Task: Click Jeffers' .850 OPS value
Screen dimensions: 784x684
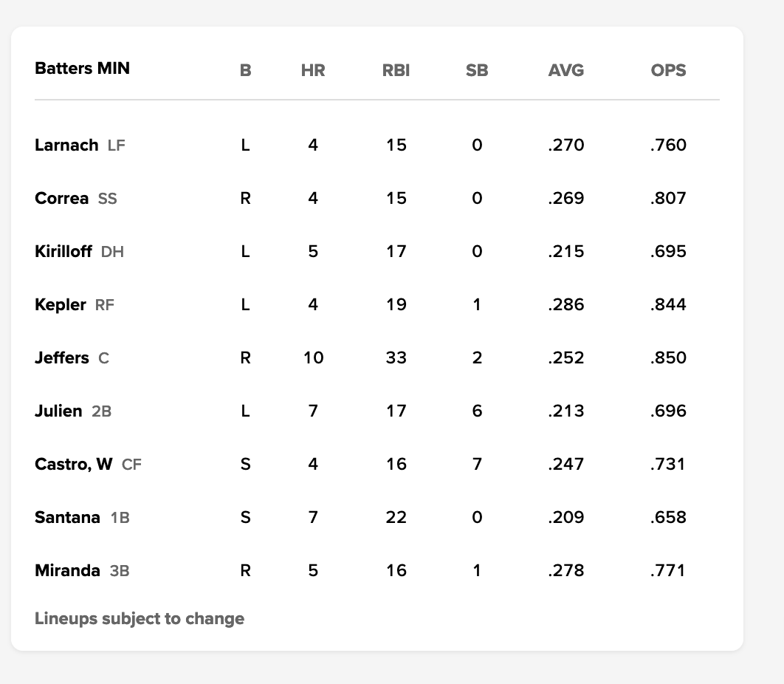Action: (668, 358)
